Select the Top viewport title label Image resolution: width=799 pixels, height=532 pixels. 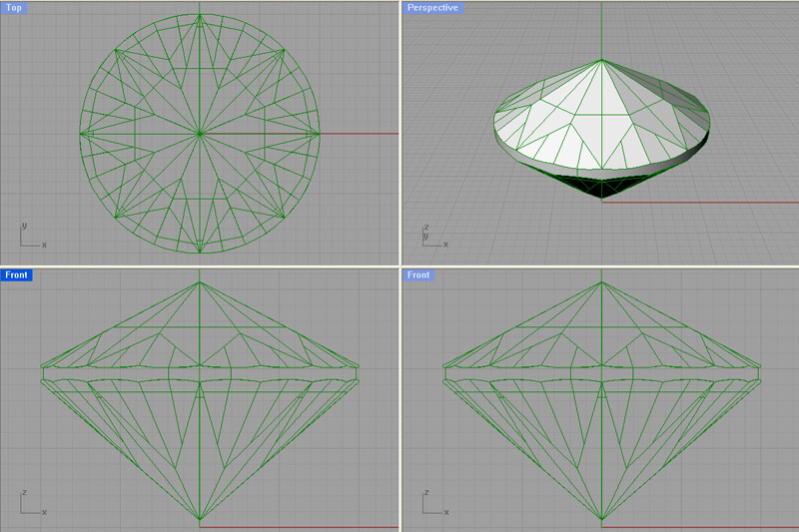click(14, 8)
